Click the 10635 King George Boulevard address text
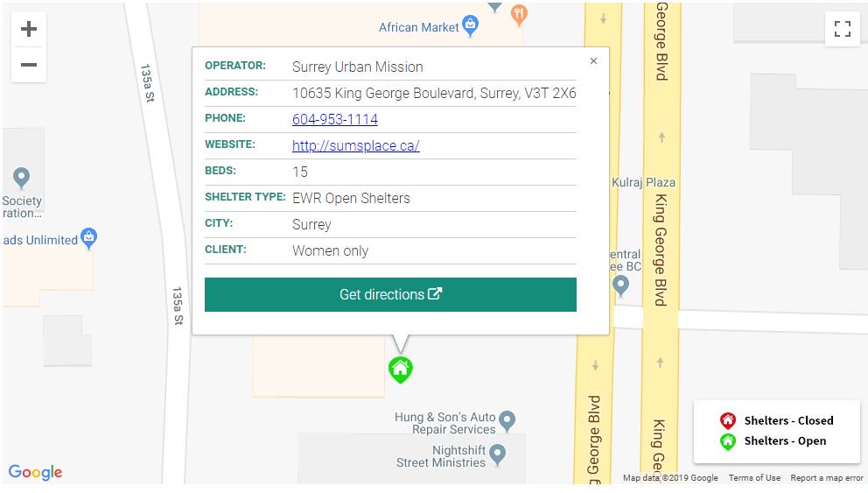The height and width of the screenshot is (493, 868). coord(434,93)
